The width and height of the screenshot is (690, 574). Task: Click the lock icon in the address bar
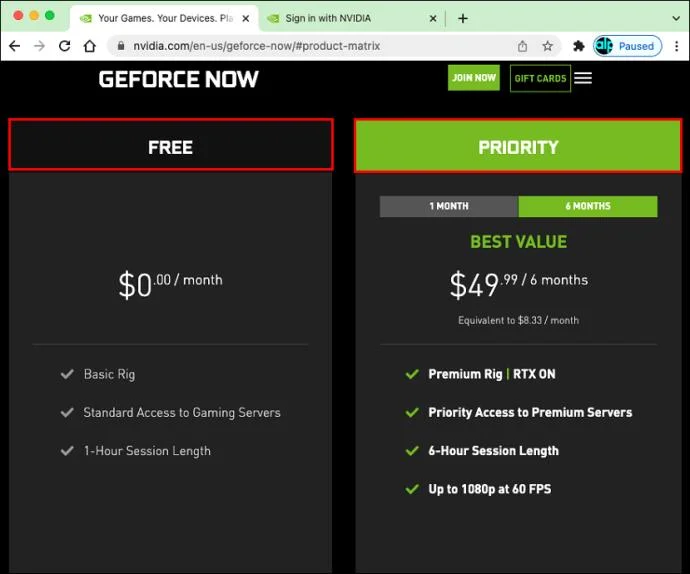[121, 45]
